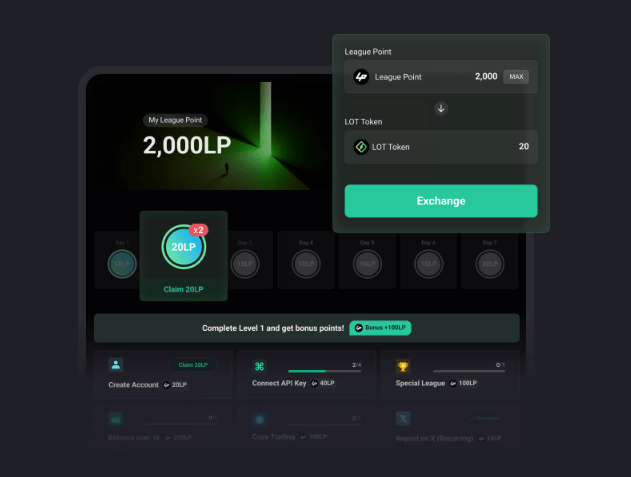Screen dimensions: 631x477
Task: Select the Day 4 10LP reward coin
Action: point(306,264)
